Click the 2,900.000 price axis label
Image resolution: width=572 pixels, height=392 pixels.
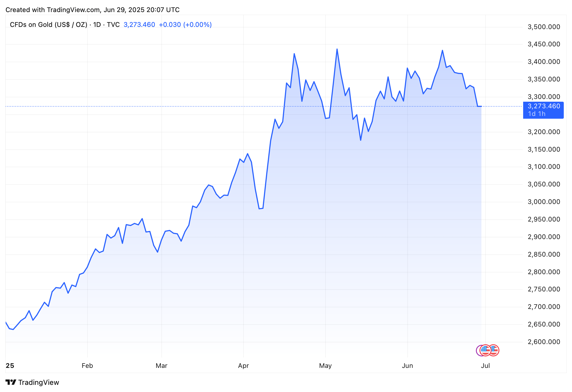[544, 237]
